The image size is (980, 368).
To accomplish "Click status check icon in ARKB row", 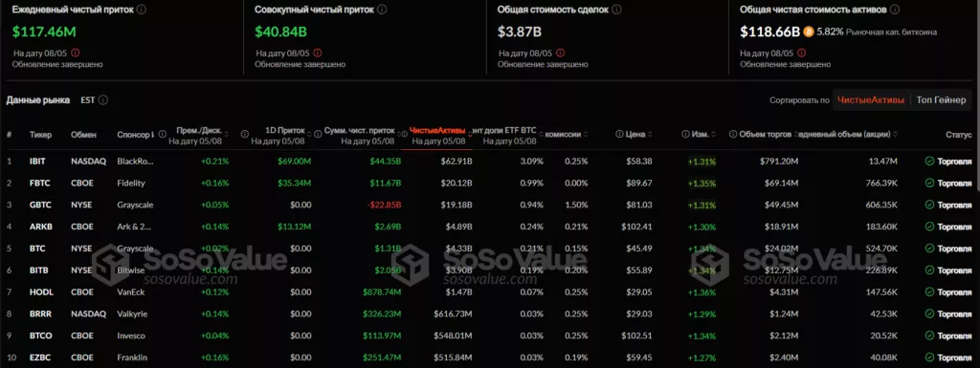I will click(x=929, y=227).
